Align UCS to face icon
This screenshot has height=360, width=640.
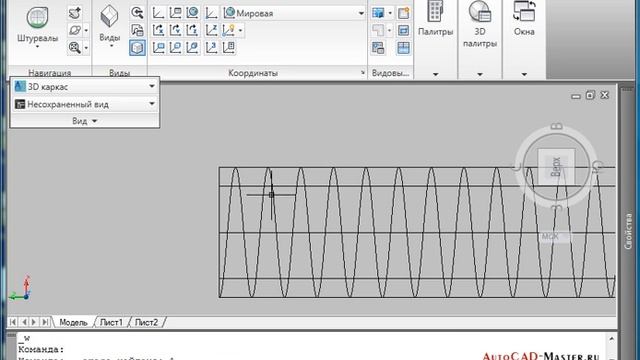192,48
